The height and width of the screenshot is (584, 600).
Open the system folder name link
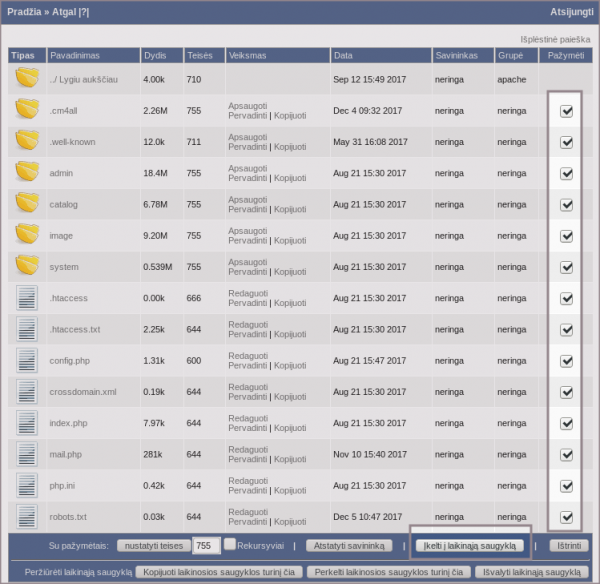point(64,267)
